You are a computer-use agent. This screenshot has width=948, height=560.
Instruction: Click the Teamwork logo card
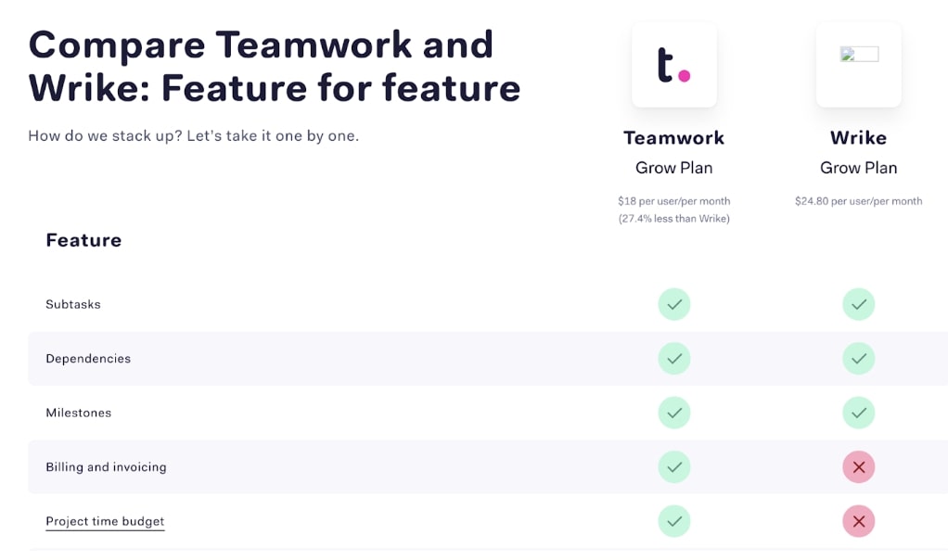(674, 65)
